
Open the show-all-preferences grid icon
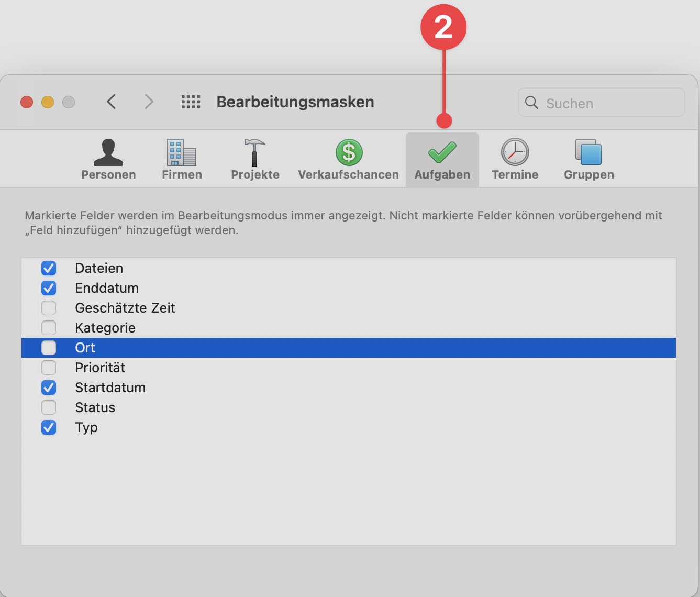click(191, 102)
